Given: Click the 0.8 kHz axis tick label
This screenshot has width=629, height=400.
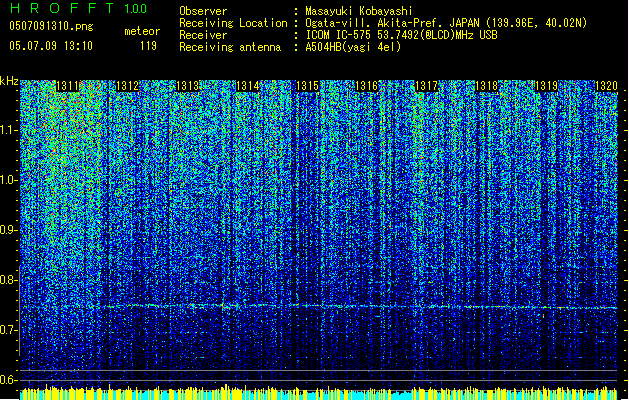Looking at the screenshot, I should coord(8,280).
